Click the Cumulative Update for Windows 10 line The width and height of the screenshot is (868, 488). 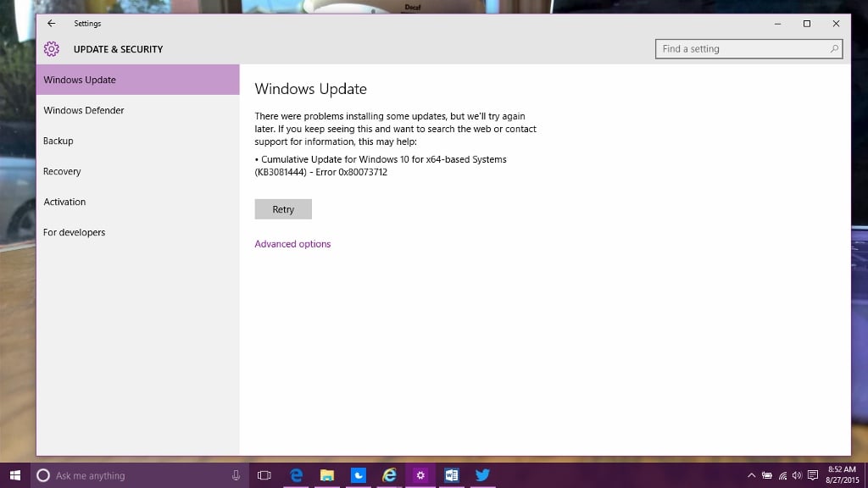(x=381, y=159)
